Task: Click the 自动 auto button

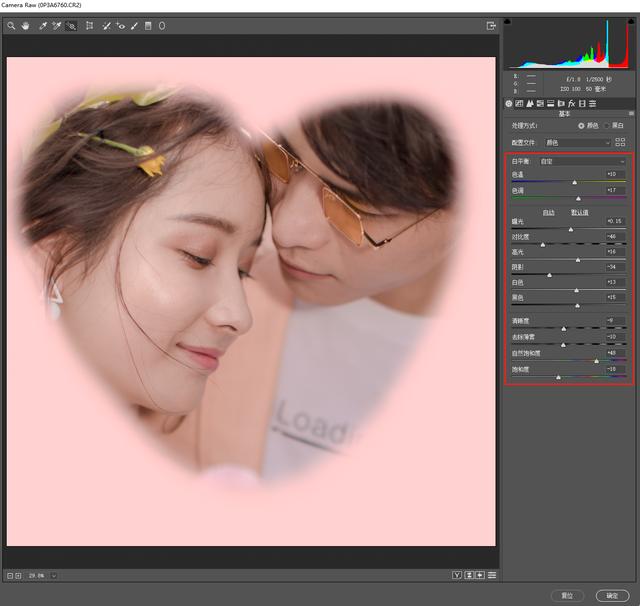Action: click(549, 213)
